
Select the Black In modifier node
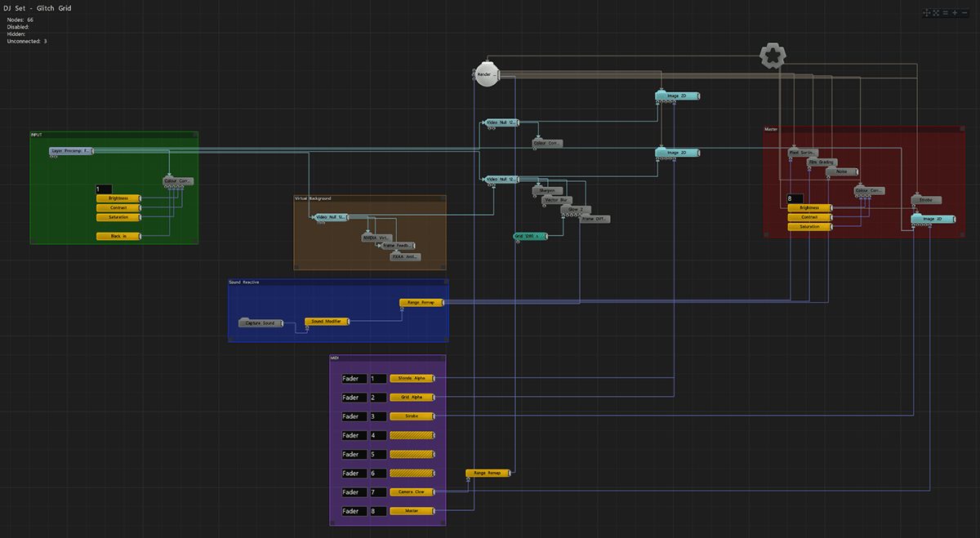118,236
